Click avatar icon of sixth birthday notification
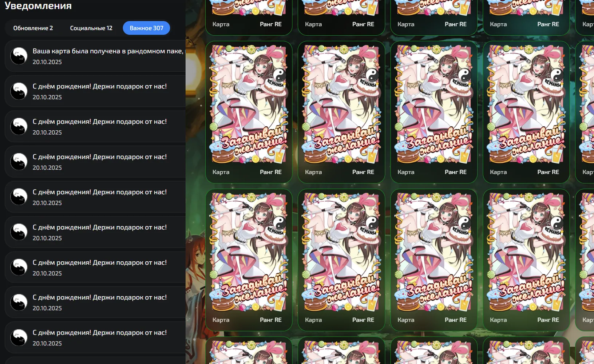594x364 pixels. click(x=19, y=267)
